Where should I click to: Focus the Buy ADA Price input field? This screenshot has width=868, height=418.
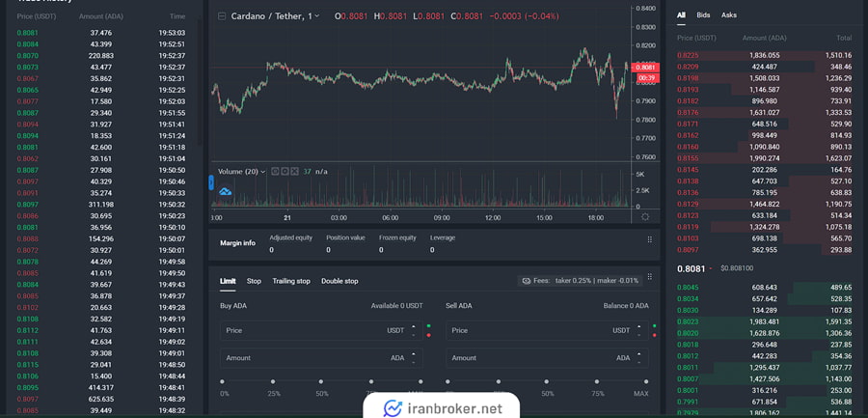click(x=321, y=330)
